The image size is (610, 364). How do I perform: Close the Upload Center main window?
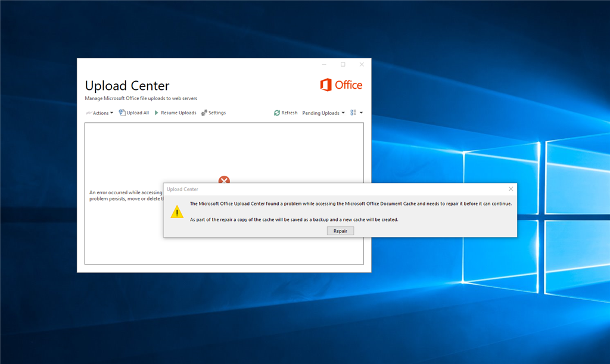362,64
